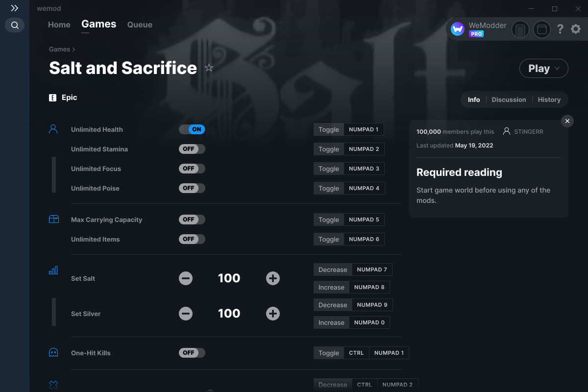
Task: Enable Unlimited Stamina toggle
Action: point(192,149)
